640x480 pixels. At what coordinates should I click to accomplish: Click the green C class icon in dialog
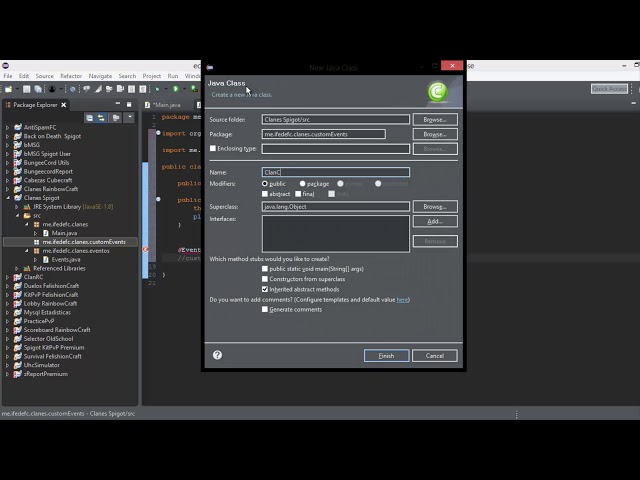coord(438,91)
